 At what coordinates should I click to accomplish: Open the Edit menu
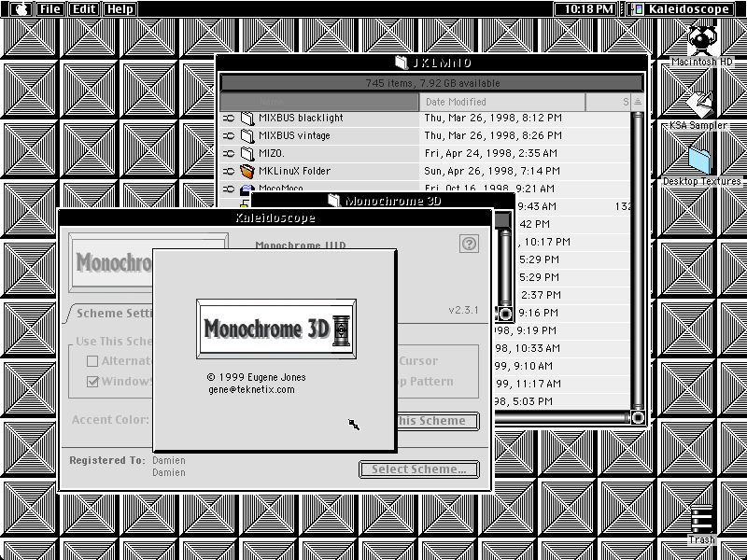[x=84, y=8]
